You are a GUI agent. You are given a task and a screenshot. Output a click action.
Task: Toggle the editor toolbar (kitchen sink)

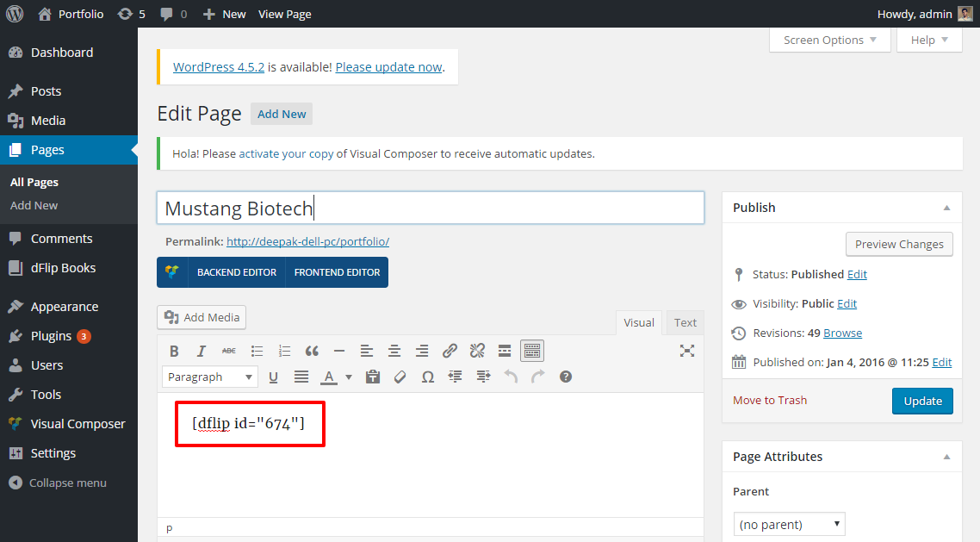532,351
